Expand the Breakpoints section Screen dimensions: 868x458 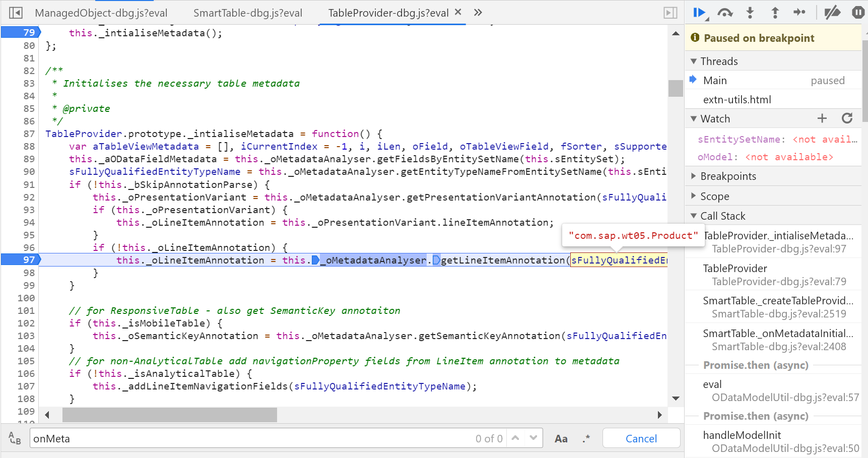(728, 176)
